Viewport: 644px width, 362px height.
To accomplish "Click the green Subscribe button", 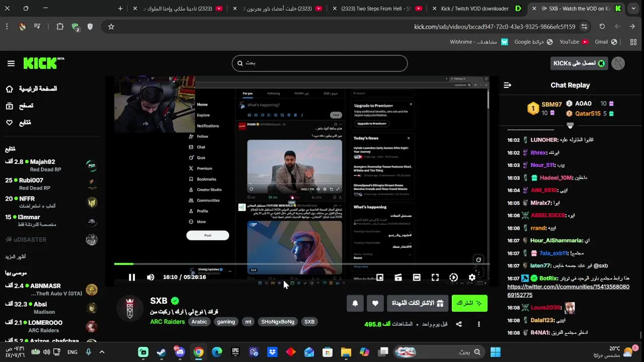I will pyautogui.click(x=469, y=303).
